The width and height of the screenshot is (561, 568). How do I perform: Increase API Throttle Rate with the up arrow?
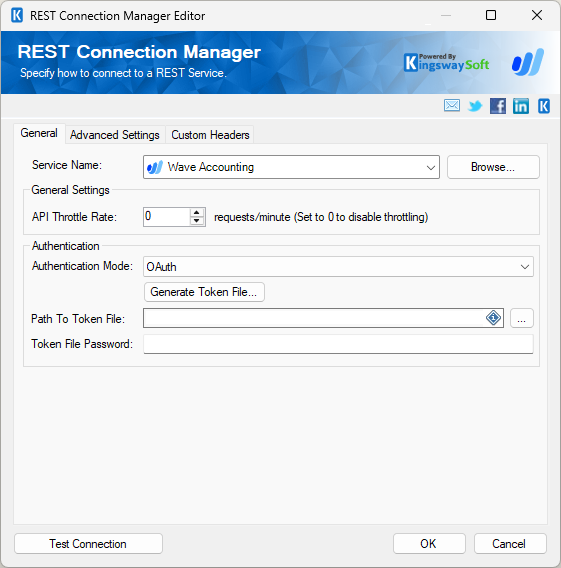pyautogui.click(x=196, y=213)
